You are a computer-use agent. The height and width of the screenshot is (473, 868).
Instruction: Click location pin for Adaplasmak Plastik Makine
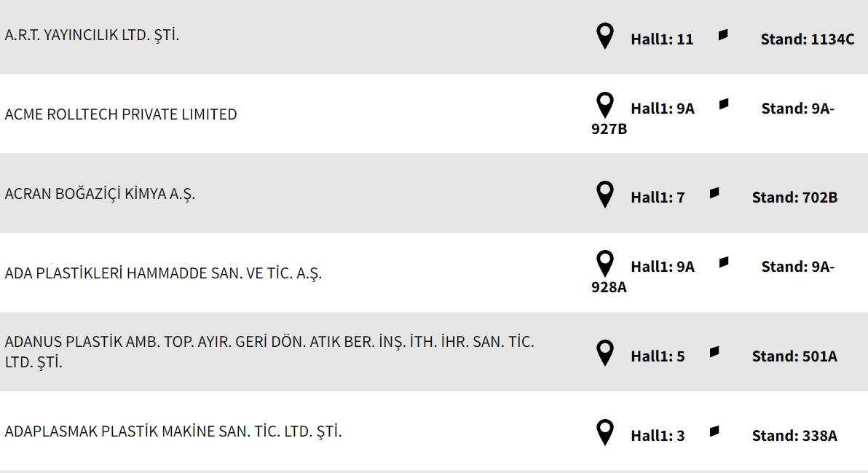pos(604,433)
